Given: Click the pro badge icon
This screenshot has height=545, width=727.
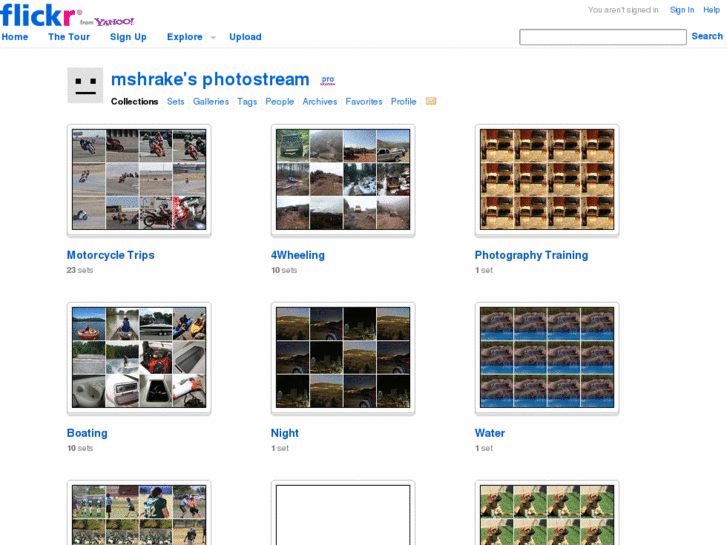Looking at the screenshot, I should point(328,80).
